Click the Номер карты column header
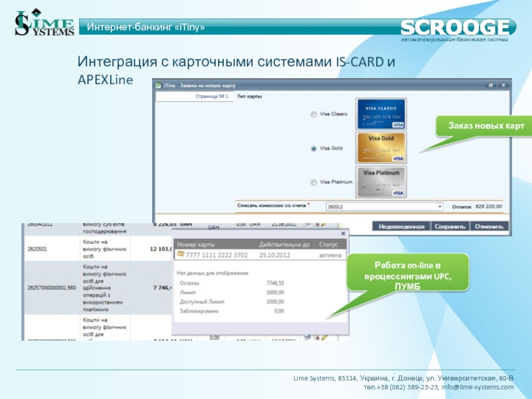 point(196,245)
